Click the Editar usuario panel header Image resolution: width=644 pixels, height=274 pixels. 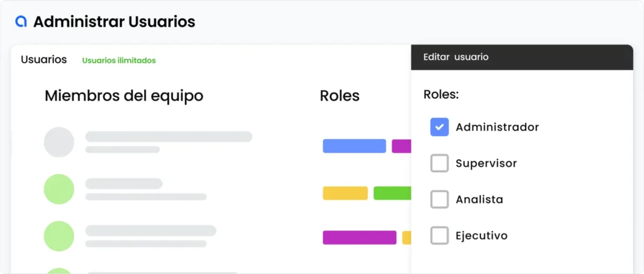pos(521,57)
